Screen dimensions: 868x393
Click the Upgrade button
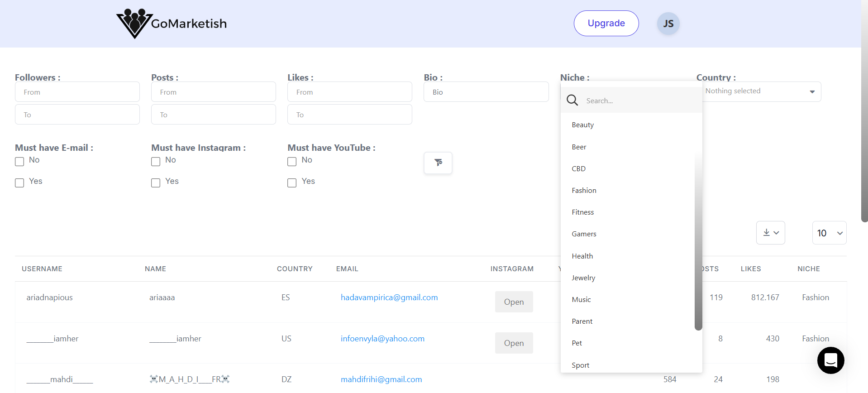(606, 24)
